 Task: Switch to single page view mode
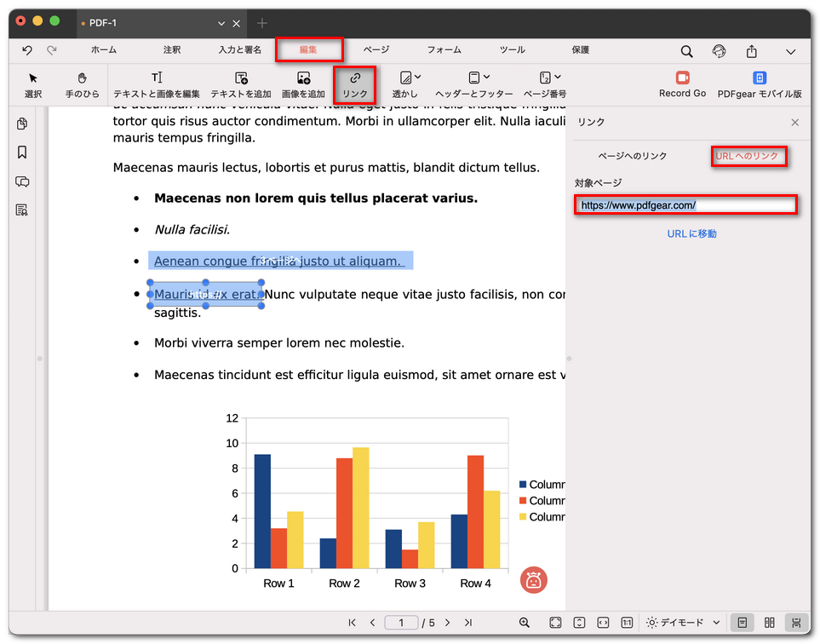(x=743, y=623)
